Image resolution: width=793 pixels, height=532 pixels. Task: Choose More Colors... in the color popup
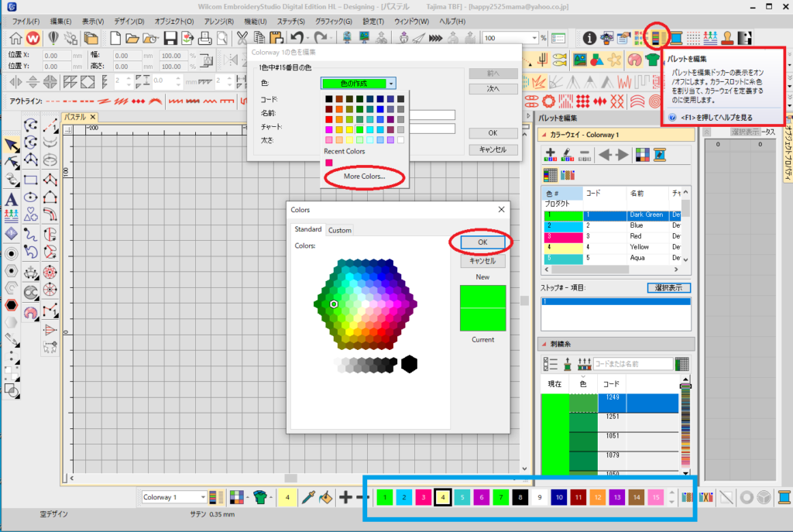364,177
